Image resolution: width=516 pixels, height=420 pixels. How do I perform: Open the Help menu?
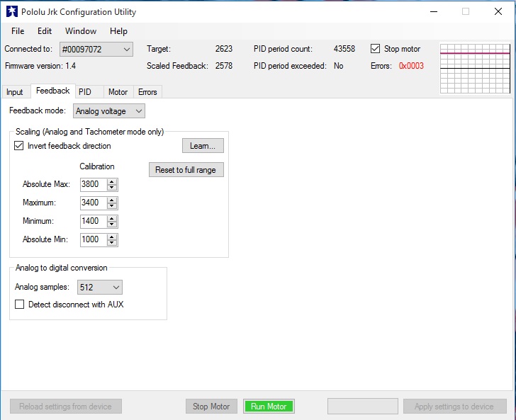coord(118,31)
